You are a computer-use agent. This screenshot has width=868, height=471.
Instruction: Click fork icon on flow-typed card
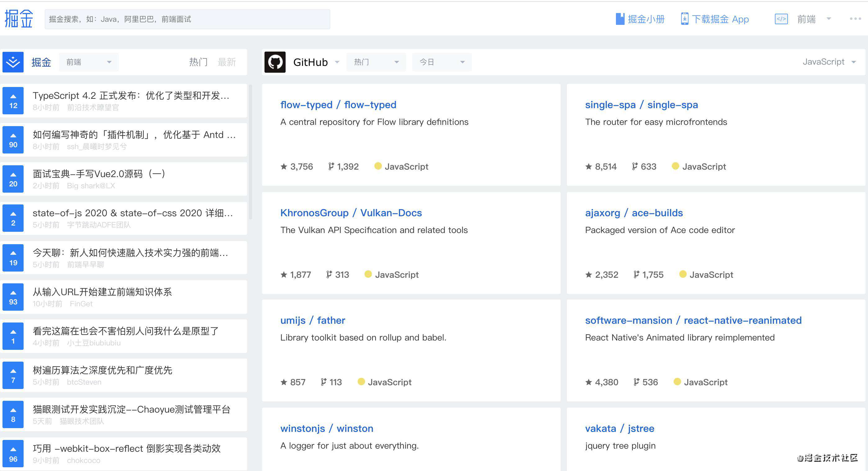tap(331, 166)
